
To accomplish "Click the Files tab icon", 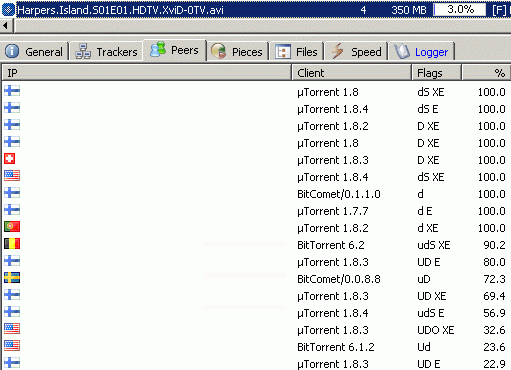I will coord(283,52).
